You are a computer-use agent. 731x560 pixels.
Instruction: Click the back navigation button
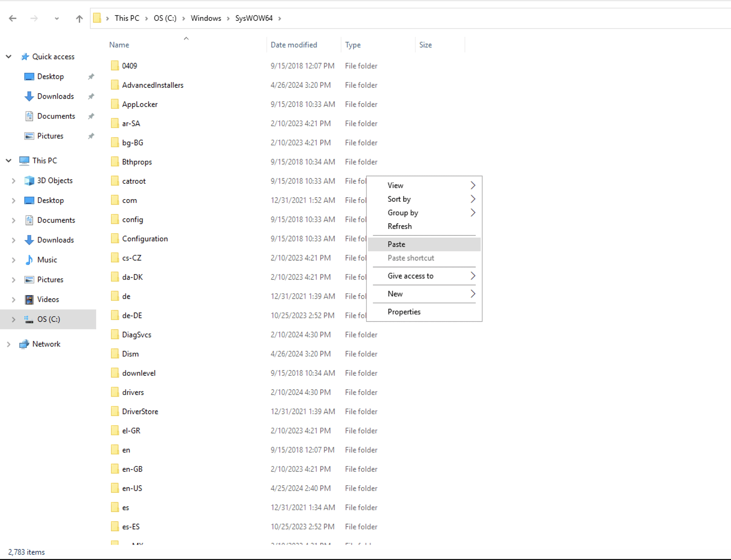(12, 18)
